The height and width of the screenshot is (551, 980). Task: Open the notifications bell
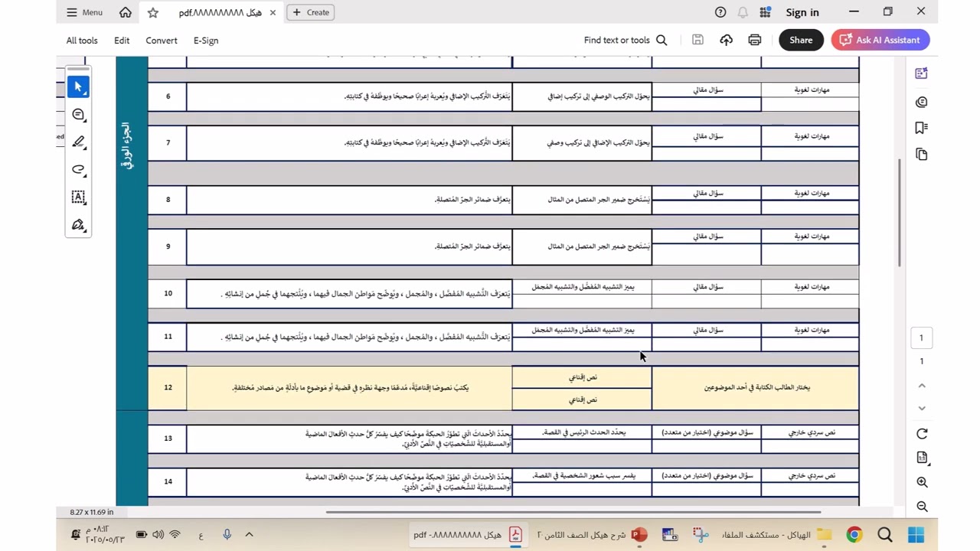(743, 12)
